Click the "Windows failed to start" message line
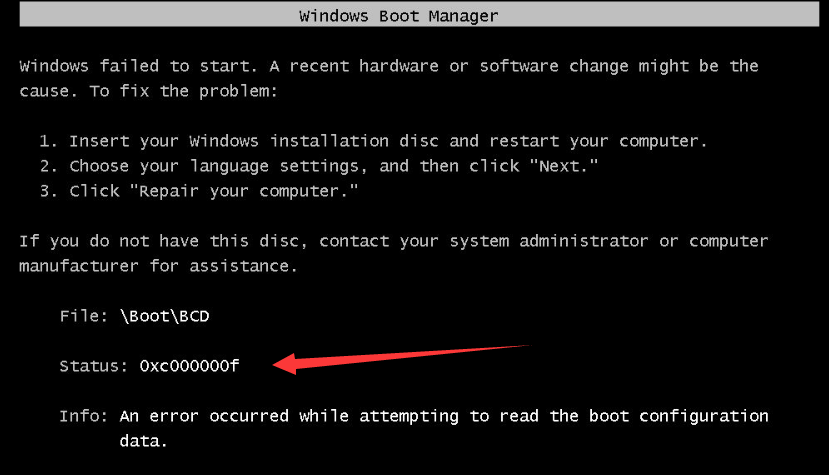 [388, 66]
